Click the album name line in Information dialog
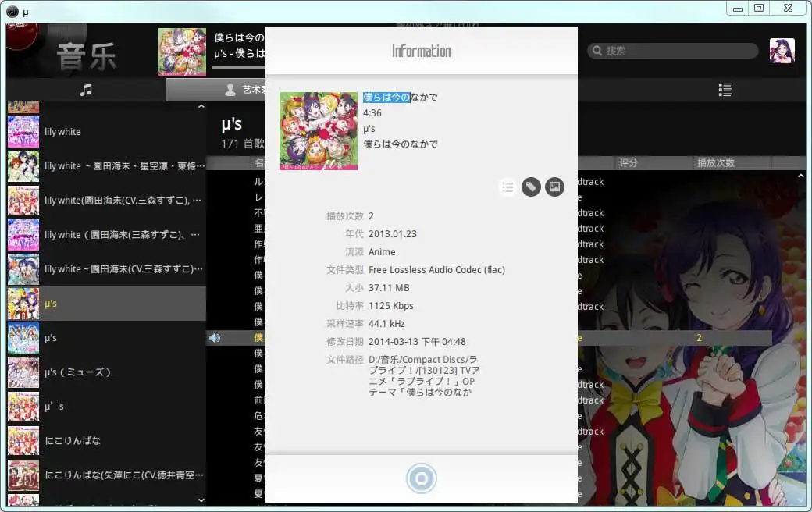Viewport: 812px width, 512px height. click(x=401, y=144)
